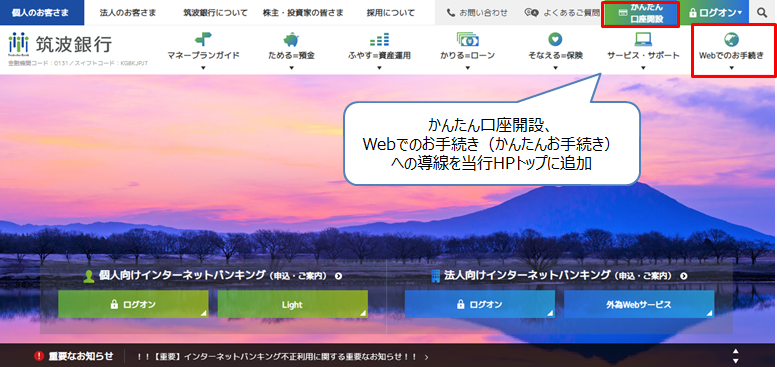Click the notice ticker down arrow
This screenshot has width=777, height=367.
coord(736,361)
